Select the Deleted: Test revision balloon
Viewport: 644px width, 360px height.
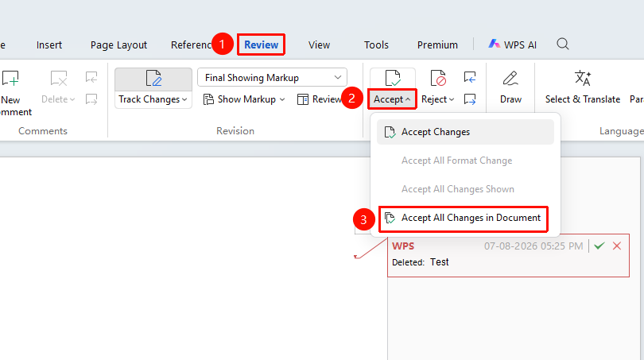click(x=509, y=256)
